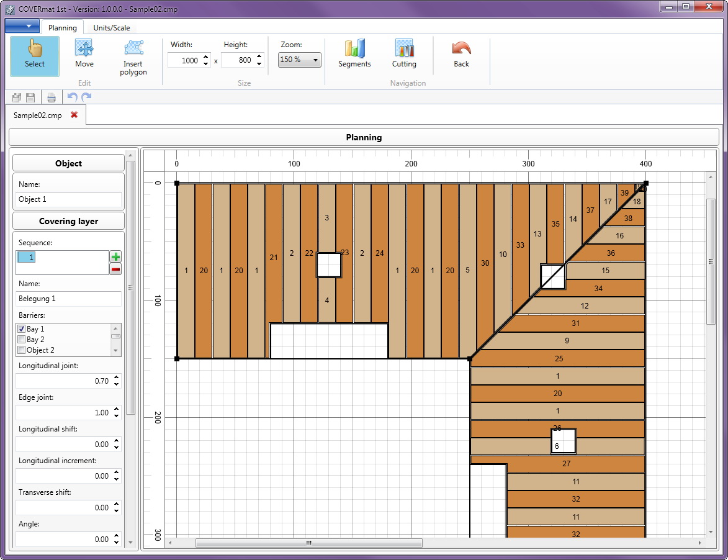Tick the Object 2 barrier checkbox
Screen dimensions: 728x560
point(22,350)
